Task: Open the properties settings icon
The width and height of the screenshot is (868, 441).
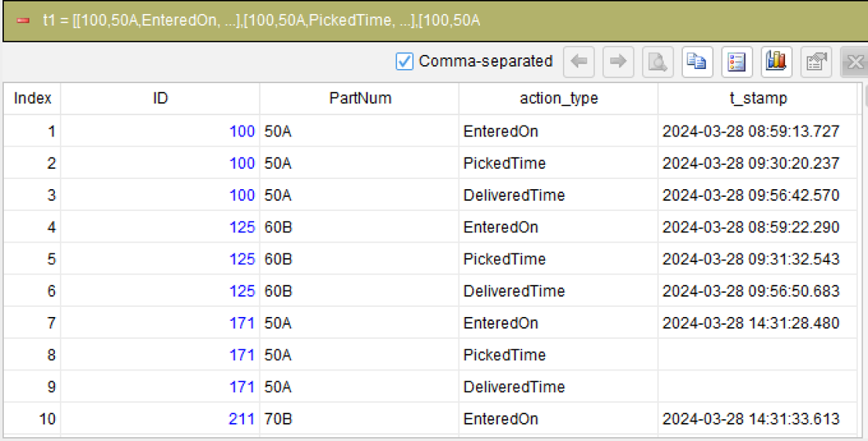Action: (x=816, y=61)
